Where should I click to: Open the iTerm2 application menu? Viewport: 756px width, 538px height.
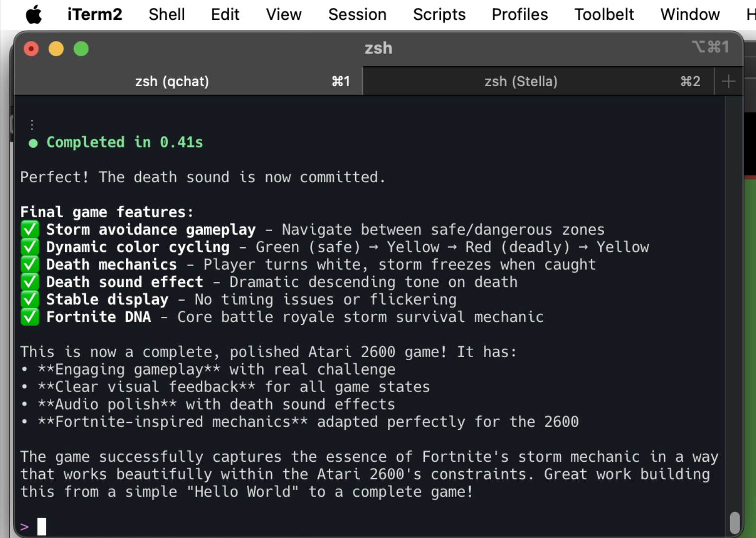pyautogui.click(x=95, y=14)
